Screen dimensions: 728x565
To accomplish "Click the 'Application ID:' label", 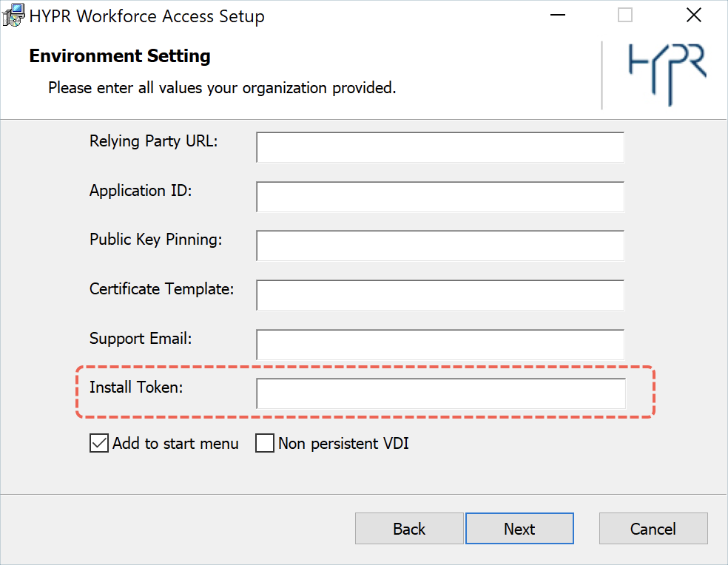I will pyautogui.click(x=141, y=190).
